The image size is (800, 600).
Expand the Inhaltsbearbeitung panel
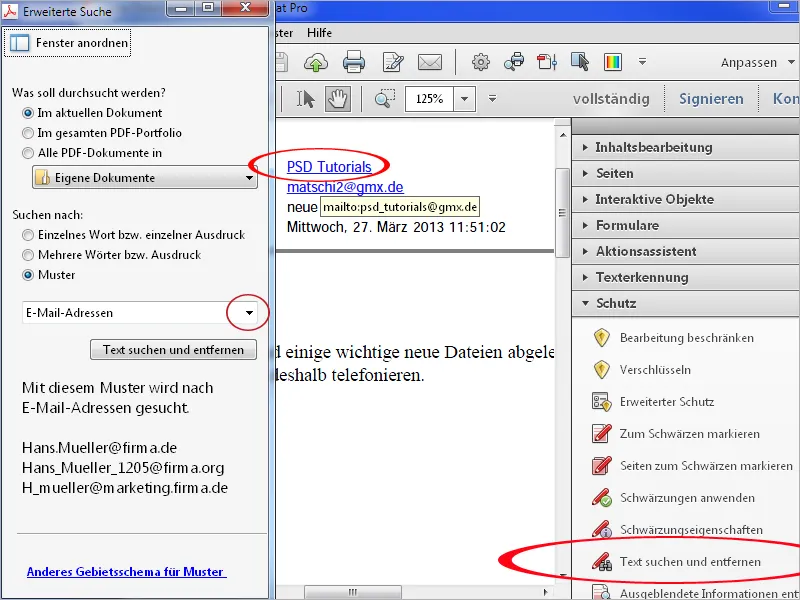point(686,147)
